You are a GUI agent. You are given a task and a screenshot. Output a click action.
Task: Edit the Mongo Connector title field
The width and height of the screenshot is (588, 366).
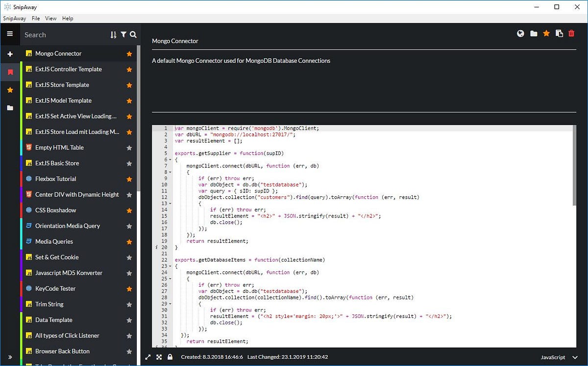click(x=364, y=41)
